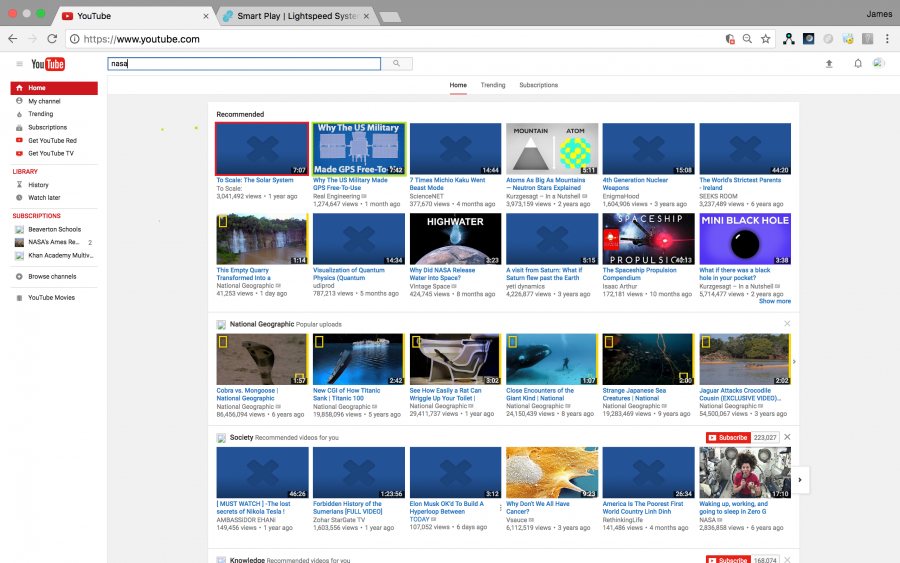Click the Browse channels plus icon
Screen dimensions: 900x563
coord(19,277)
